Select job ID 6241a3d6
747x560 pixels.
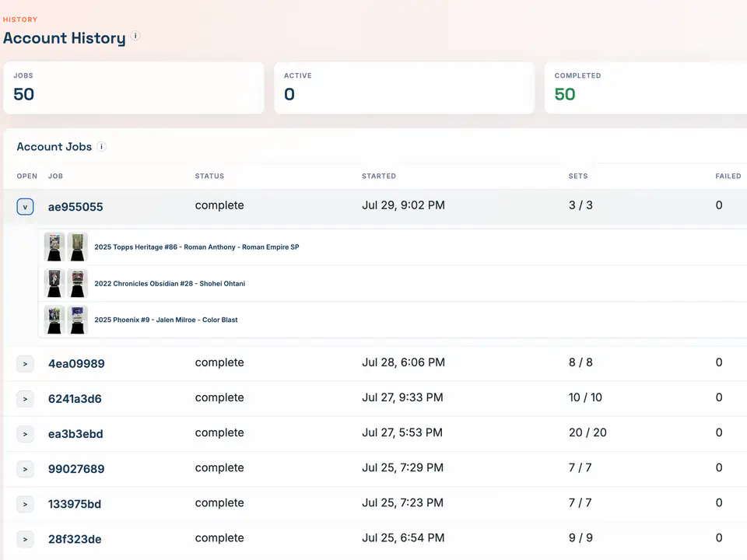[75, 399]
